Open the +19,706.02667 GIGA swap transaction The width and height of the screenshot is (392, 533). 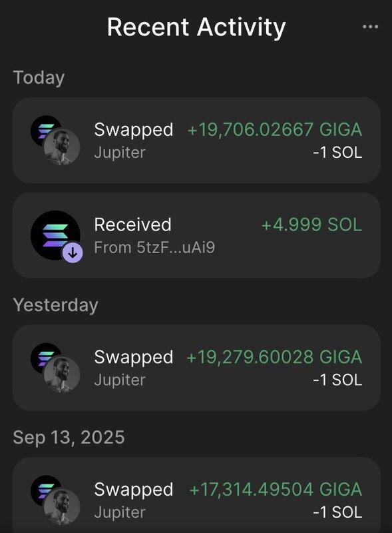tap(196, 141)
